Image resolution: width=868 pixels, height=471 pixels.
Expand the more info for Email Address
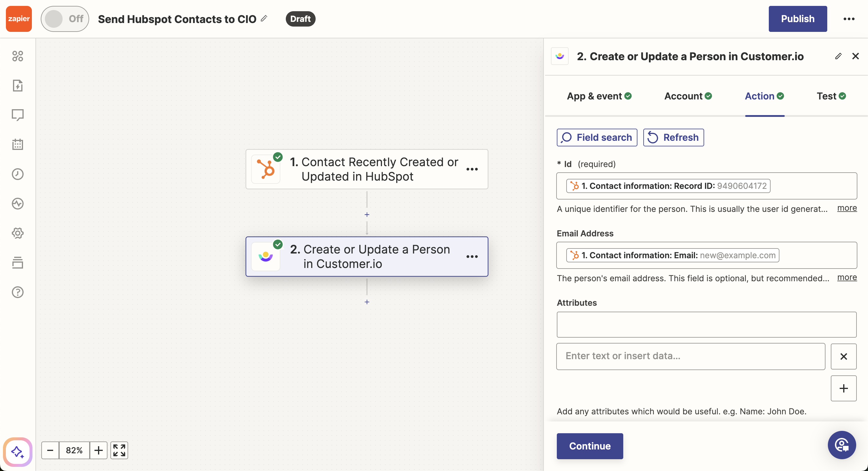click(848, 277)
